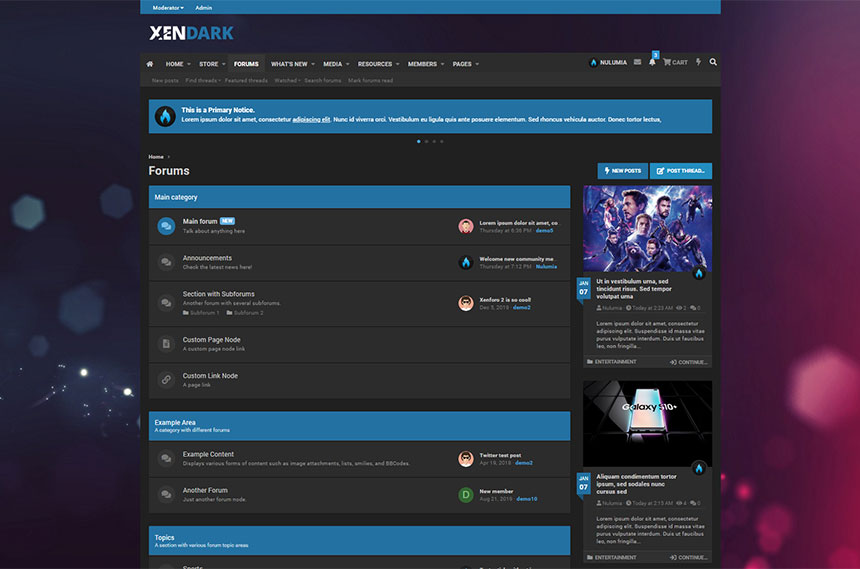This screenshot has width=860, height=569.
Task: Open the What's New menu item
Action: tap(289, 63)
